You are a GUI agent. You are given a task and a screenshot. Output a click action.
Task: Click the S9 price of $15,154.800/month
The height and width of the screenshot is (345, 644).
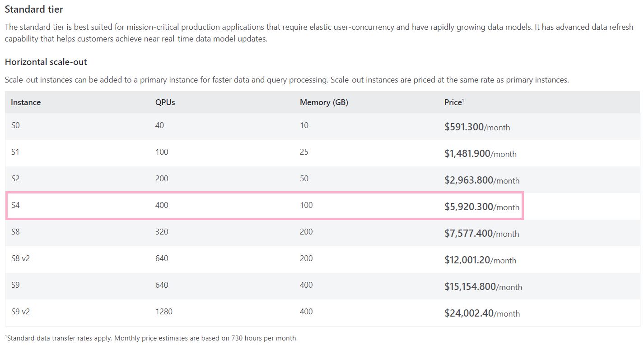[483, 287]
